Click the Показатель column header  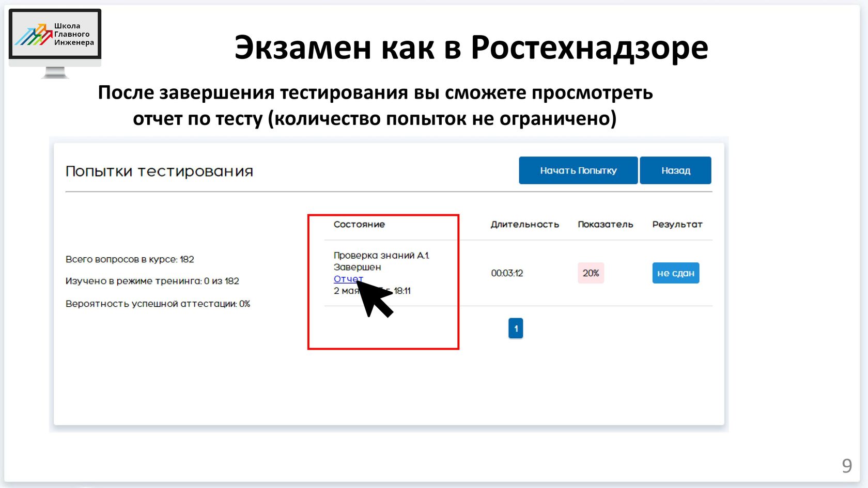click(605, 224)
